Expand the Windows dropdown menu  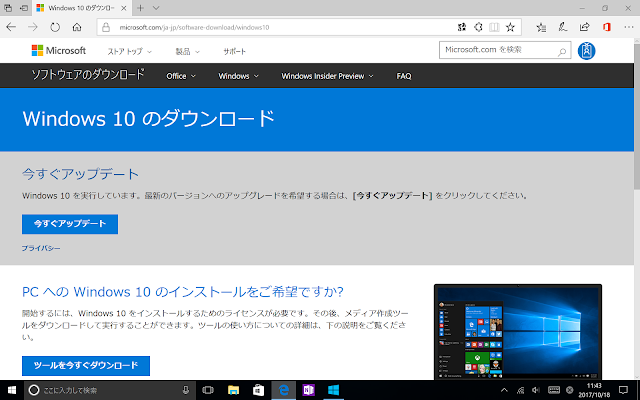[x=238, y=76]
